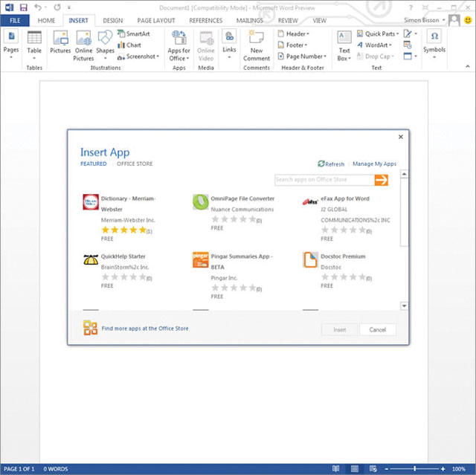Expand the WordArt dropdown

click(x=390, y=45)
